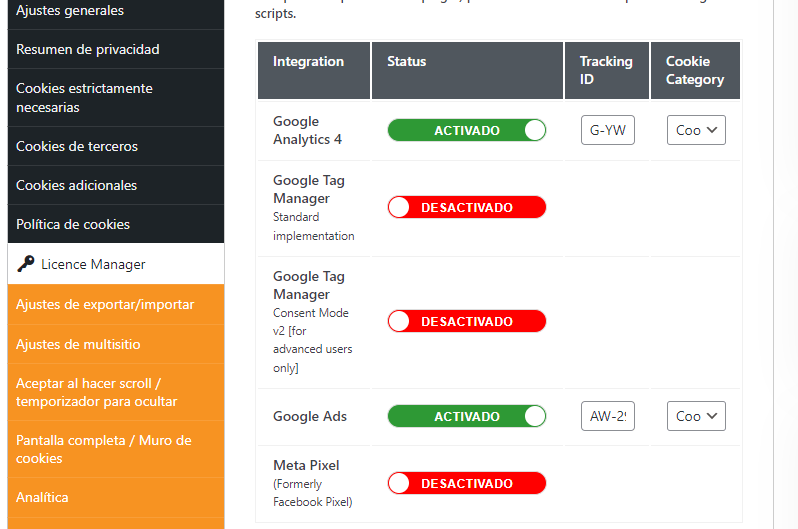Click the Status column header
The image size is (798, 529).
pos(467,70)
